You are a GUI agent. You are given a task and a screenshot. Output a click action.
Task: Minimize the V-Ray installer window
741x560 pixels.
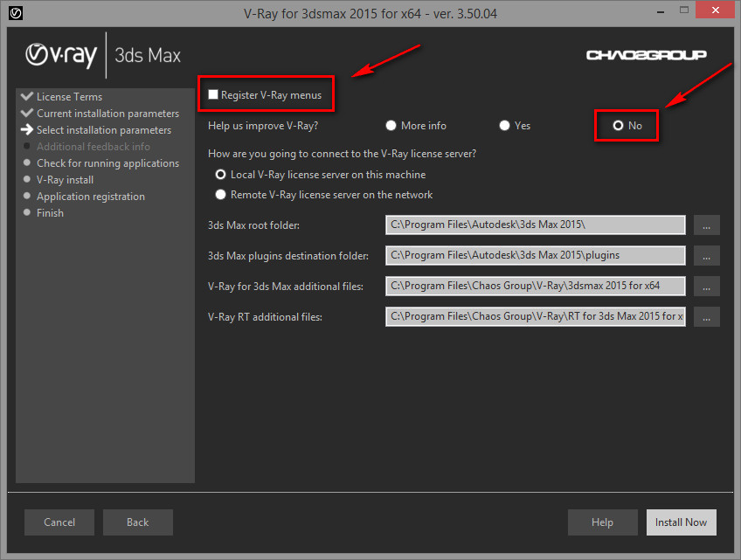[661, 10]
